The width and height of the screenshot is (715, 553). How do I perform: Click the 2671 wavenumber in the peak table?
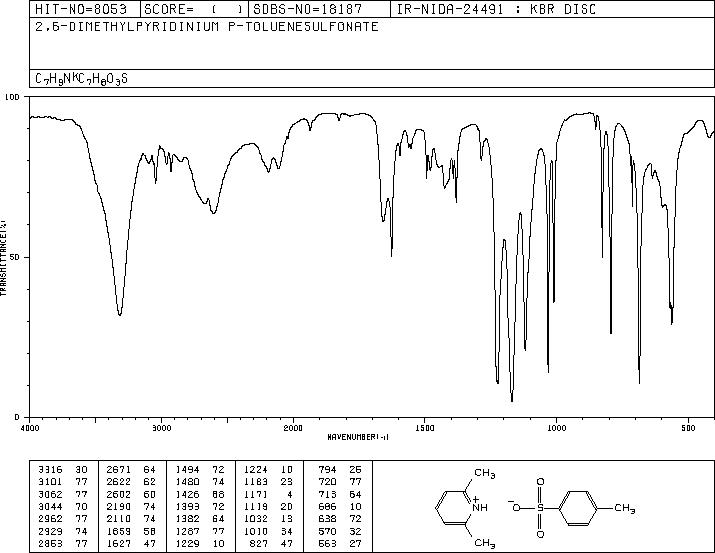[x=119, y=470]
